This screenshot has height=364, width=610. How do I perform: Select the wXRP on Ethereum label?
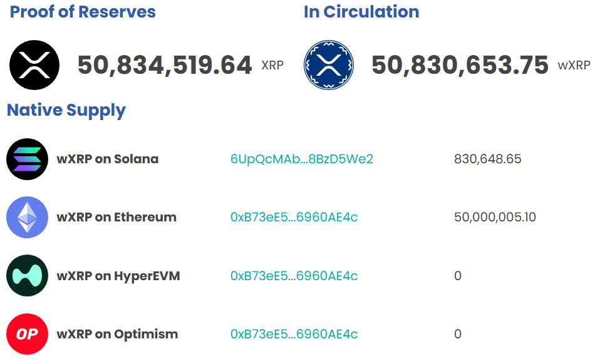pyautogui.click(x=116, y=218)
